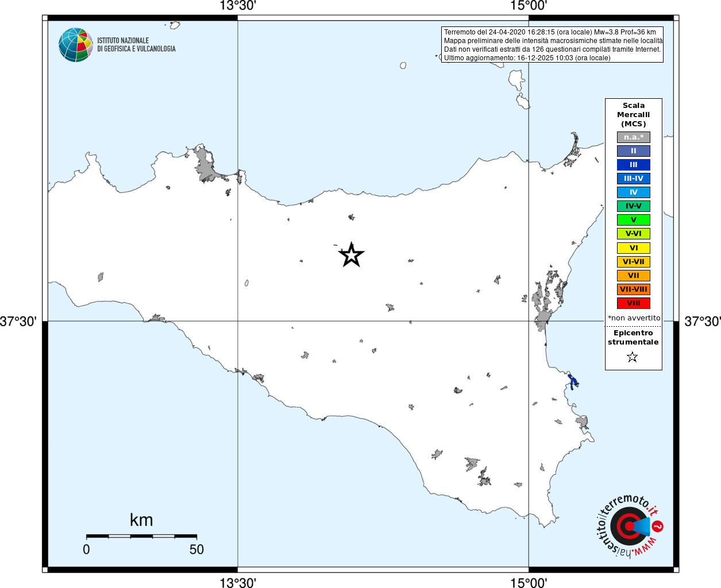721x588 pixels.
Task: Select the VII orange legend swatch
Action: pos(634,276)
